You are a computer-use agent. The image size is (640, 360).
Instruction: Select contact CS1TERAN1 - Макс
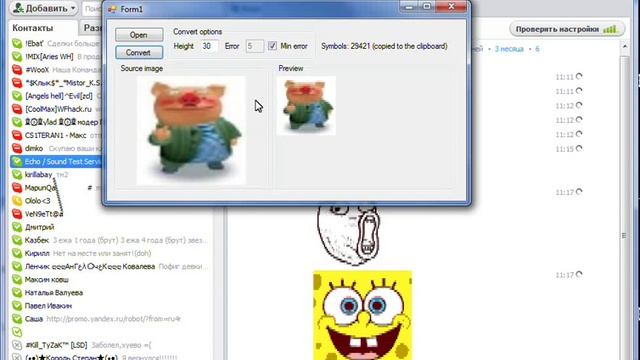[56, 135]
